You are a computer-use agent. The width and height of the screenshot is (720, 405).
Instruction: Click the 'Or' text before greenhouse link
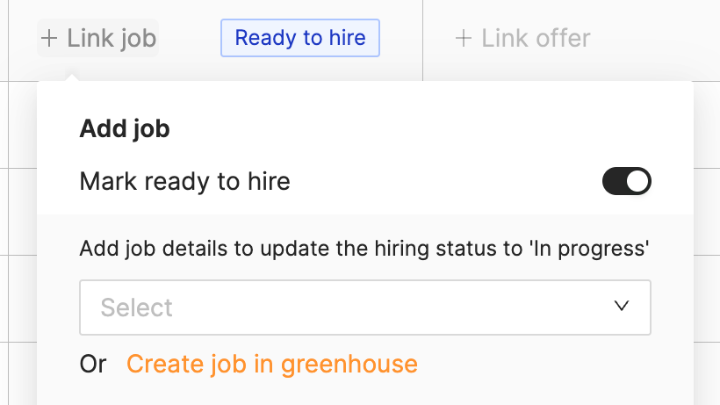93,364
